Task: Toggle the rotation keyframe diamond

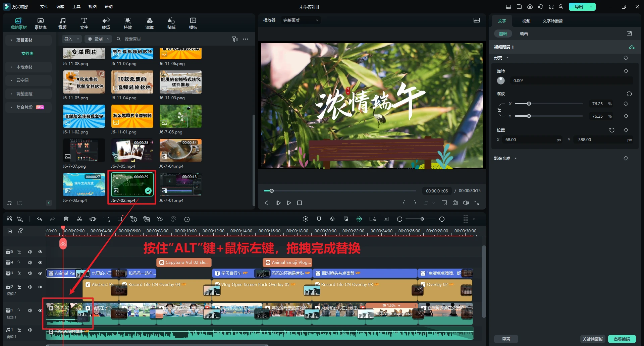Action: (626, 71)
